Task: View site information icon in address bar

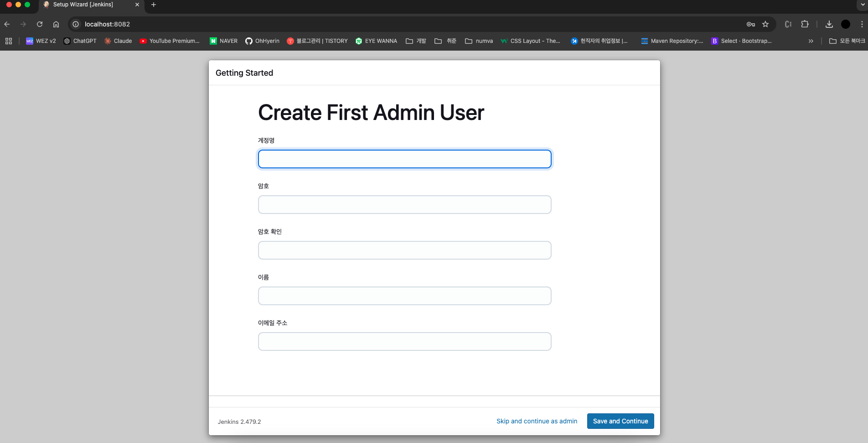Action: [76, 24]
